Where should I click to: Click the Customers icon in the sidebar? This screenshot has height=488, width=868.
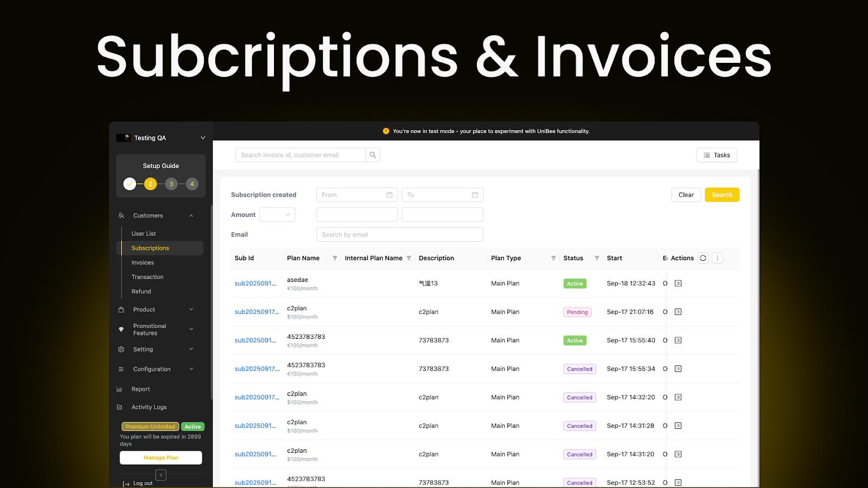121,215
